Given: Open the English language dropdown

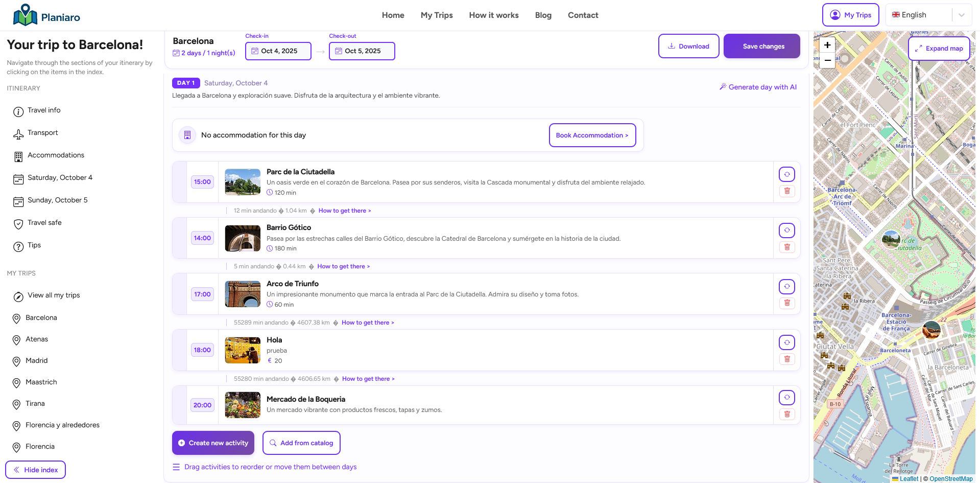Looking at the screenshot, I should (x=929, y=15).
